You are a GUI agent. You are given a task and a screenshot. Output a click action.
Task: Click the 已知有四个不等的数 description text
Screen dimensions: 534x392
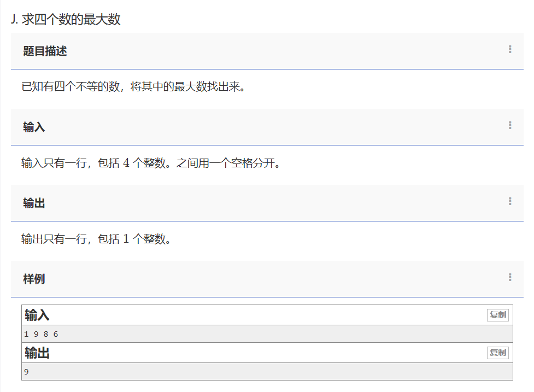pos(132,87)
